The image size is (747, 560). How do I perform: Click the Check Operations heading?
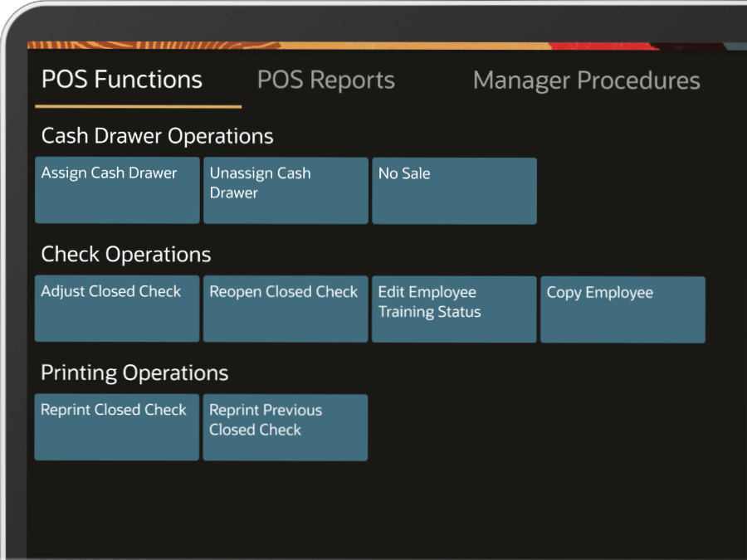click(126, 255)
